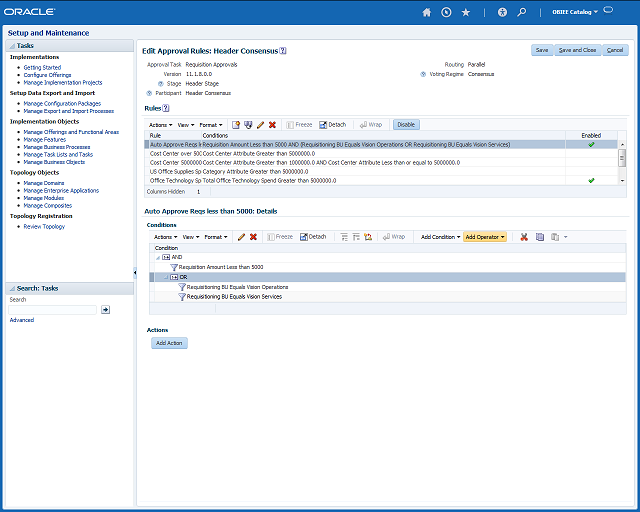Open Conditions View menu

point(191,237)
